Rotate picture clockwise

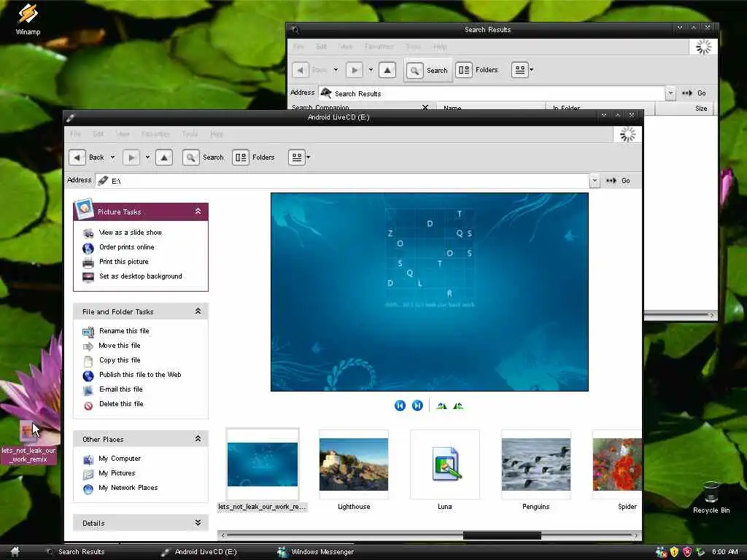(441, 405)
